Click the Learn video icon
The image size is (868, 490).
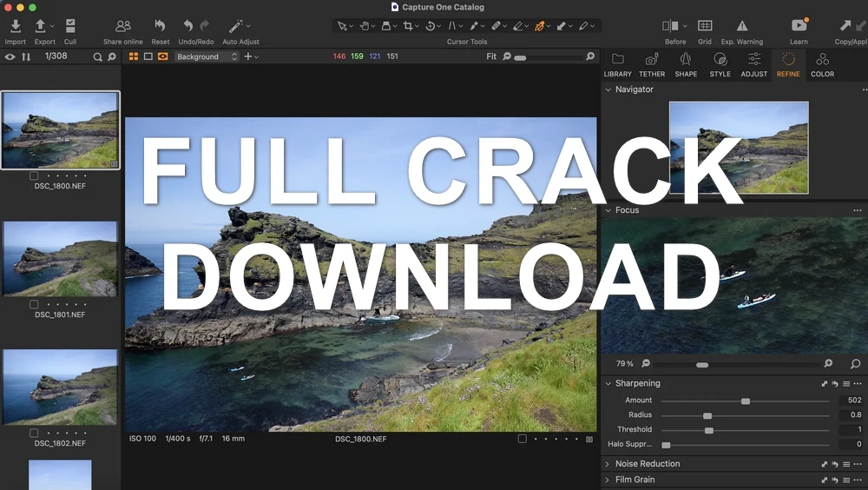799,27
